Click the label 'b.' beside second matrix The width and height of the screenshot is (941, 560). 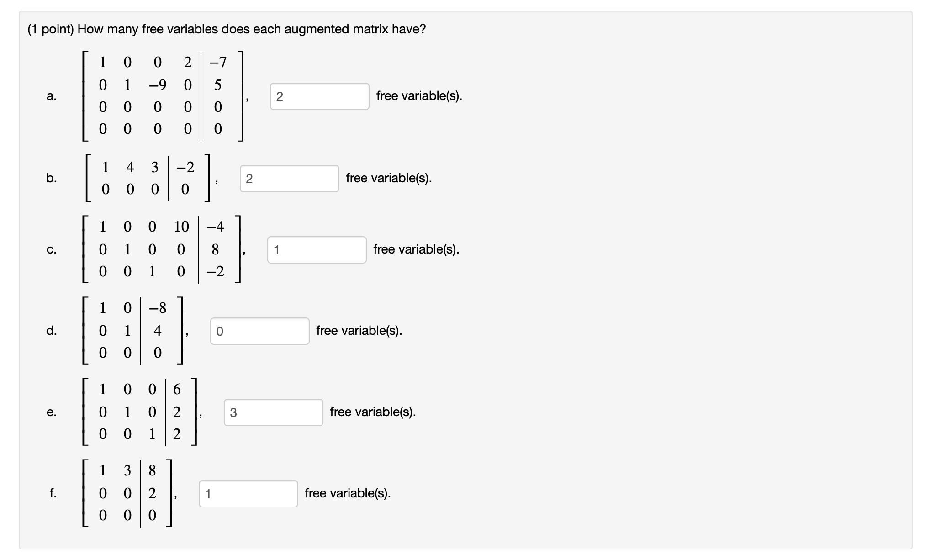(50, 178)
